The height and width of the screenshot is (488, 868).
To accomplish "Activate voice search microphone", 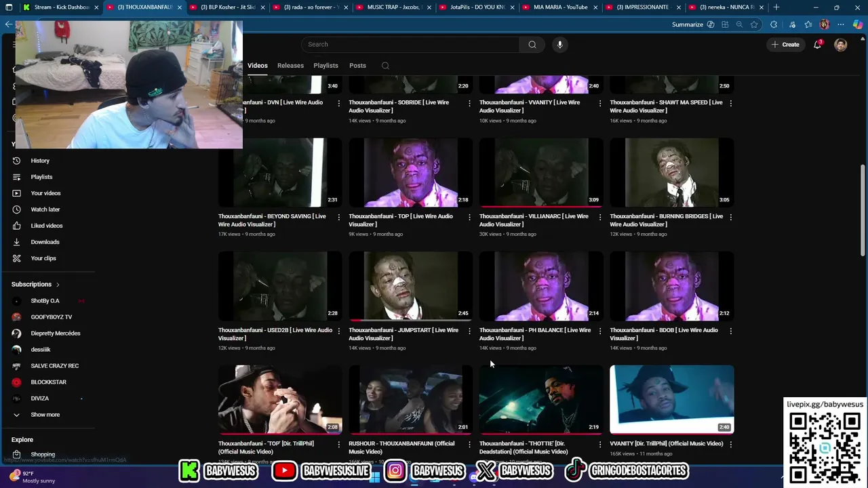I will 559,45.
